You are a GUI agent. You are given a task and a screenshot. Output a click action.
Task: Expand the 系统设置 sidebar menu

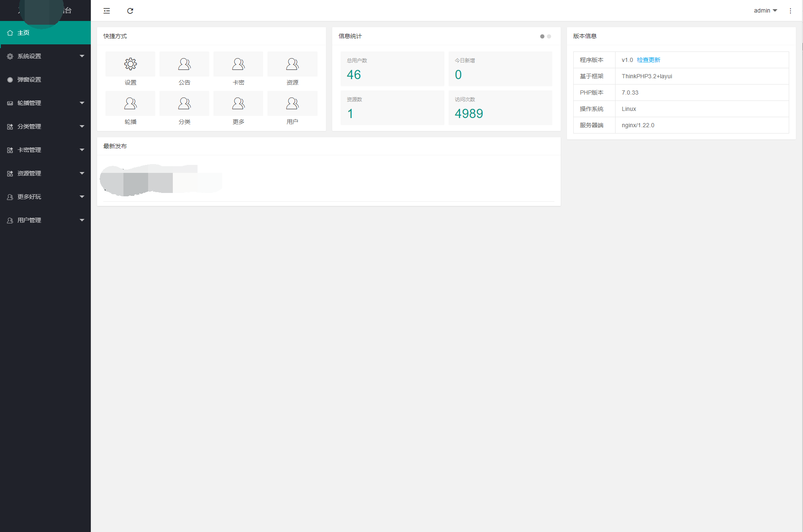45,56
